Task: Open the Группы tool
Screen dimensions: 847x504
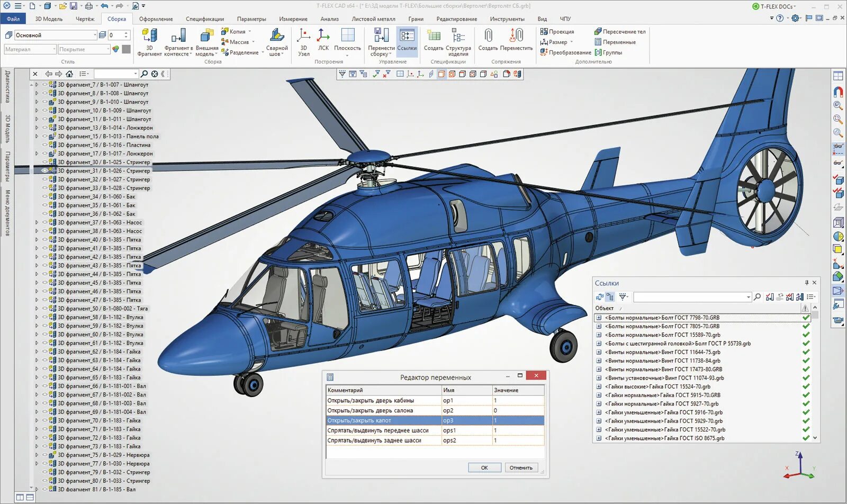Action: [608, 52]
